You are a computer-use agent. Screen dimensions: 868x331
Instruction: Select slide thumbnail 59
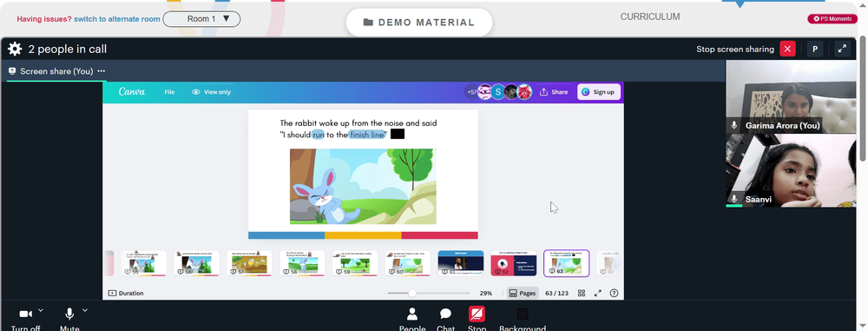pyautogui.click(x=355, y=263)
